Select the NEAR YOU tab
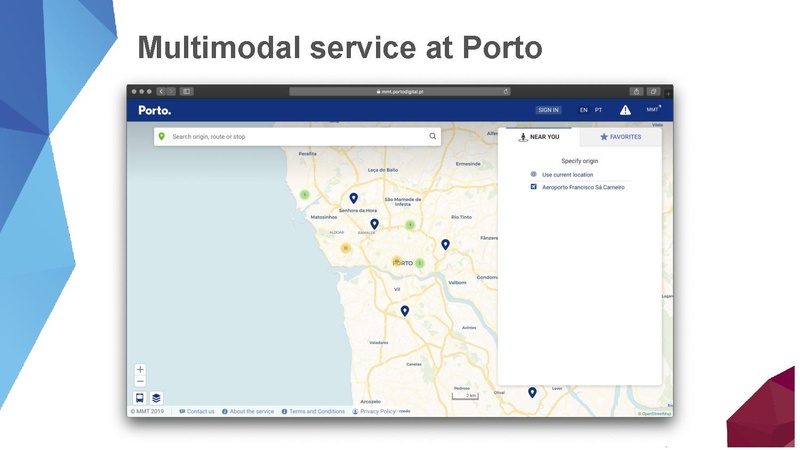Viewport: 800px width, 450px height. pyautogui.click(x=539, y=137)
